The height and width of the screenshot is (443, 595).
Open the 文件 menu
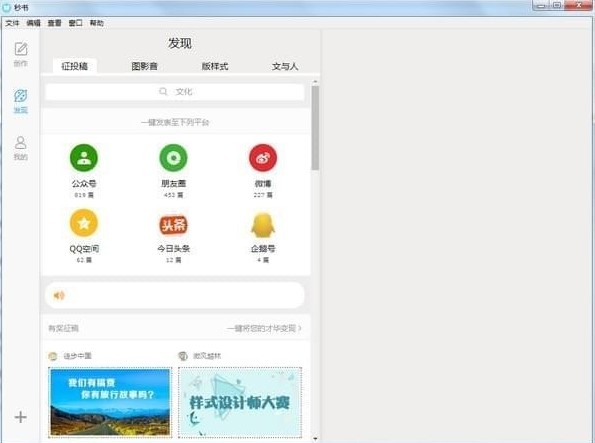12,23
